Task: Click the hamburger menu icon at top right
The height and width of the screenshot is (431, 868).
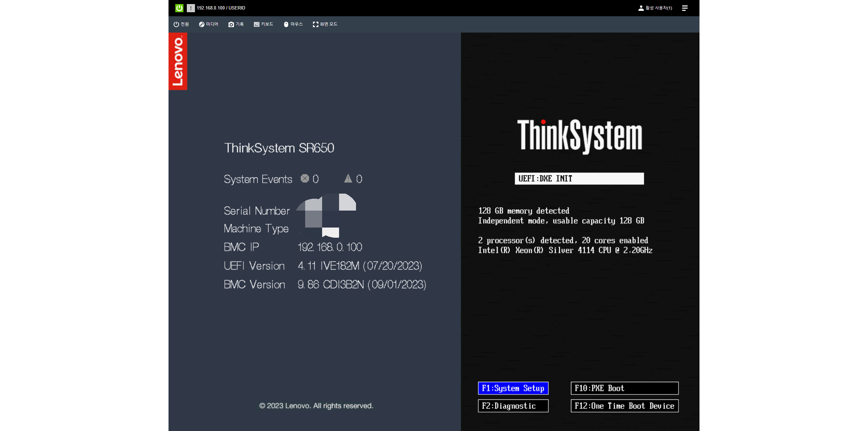Action: click(x=685, y=8)
